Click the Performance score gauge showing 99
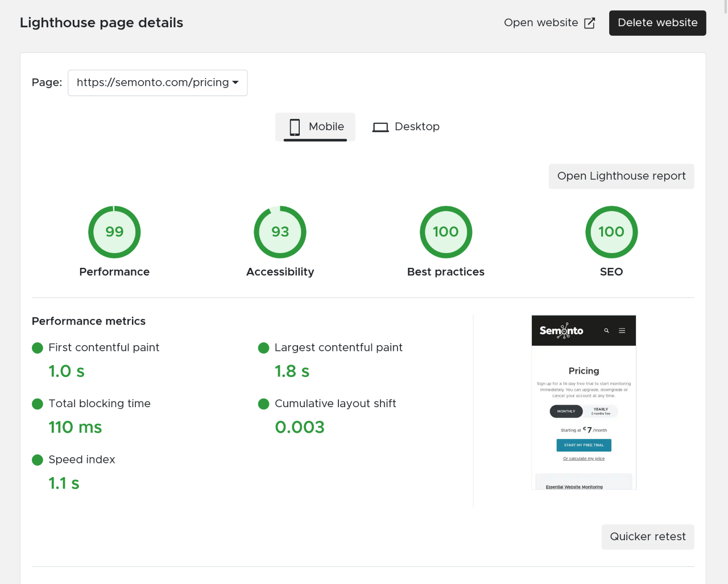The width and height of the screenshot is (728, 584). click(x=114, y=232)
